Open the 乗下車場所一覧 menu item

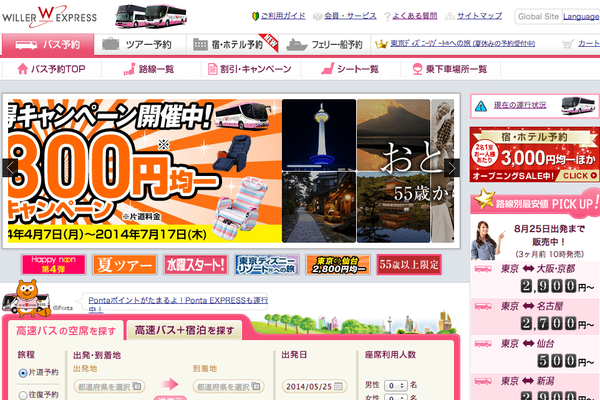point(450,69)
